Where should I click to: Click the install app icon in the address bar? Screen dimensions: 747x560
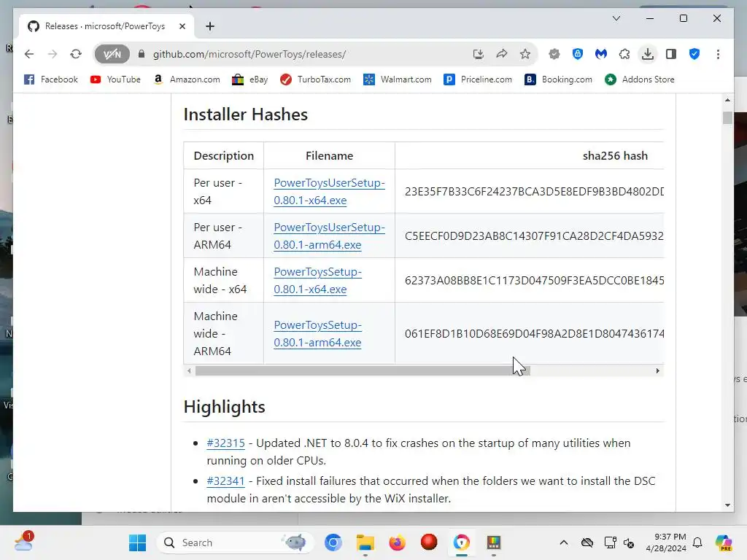point(479,54)
